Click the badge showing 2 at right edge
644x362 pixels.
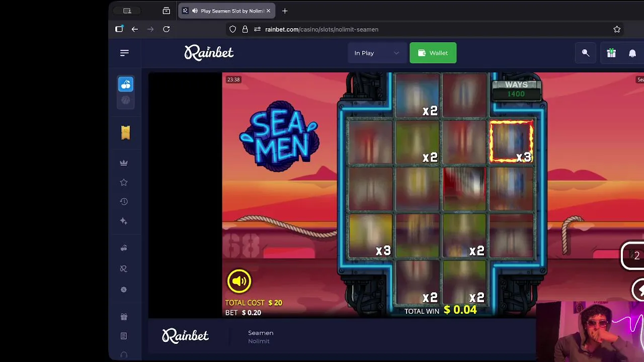(x=633, y=256)
